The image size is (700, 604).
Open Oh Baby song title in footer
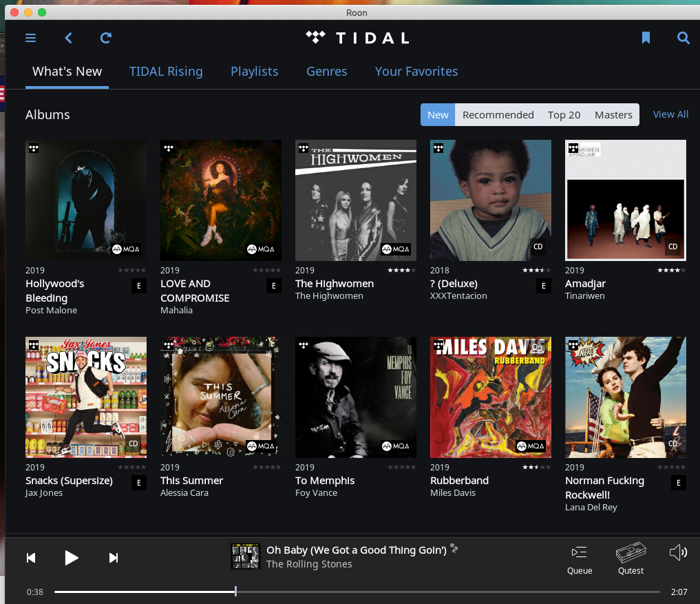(357, 550)
